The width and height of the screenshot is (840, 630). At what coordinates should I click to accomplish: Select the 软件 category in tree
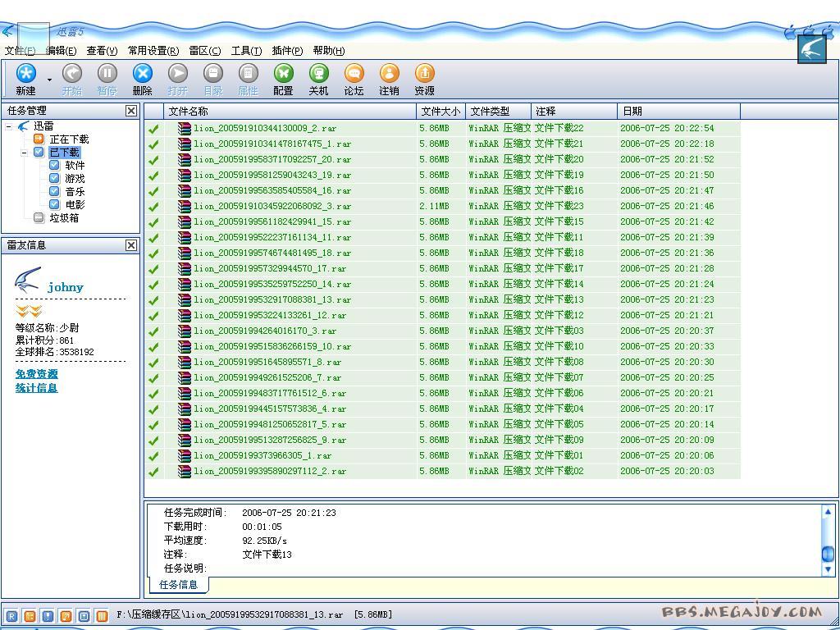click(x=75, y=165)
